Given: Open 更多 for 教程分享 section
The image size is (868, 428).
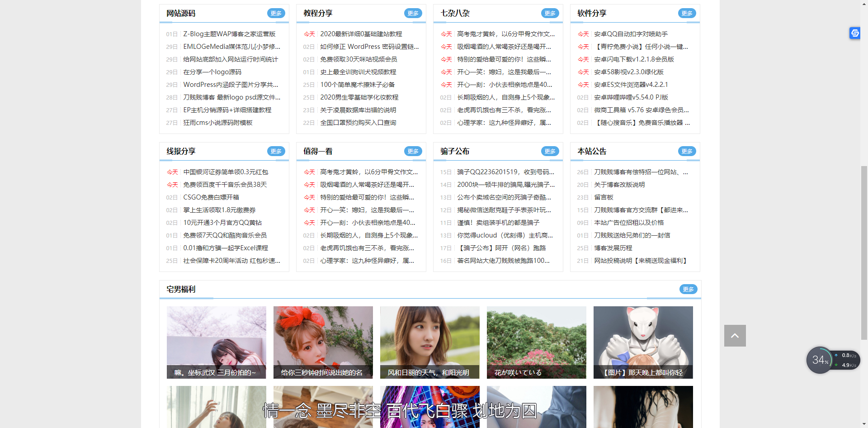Looking at the screenshot, I should pos(413,14).
